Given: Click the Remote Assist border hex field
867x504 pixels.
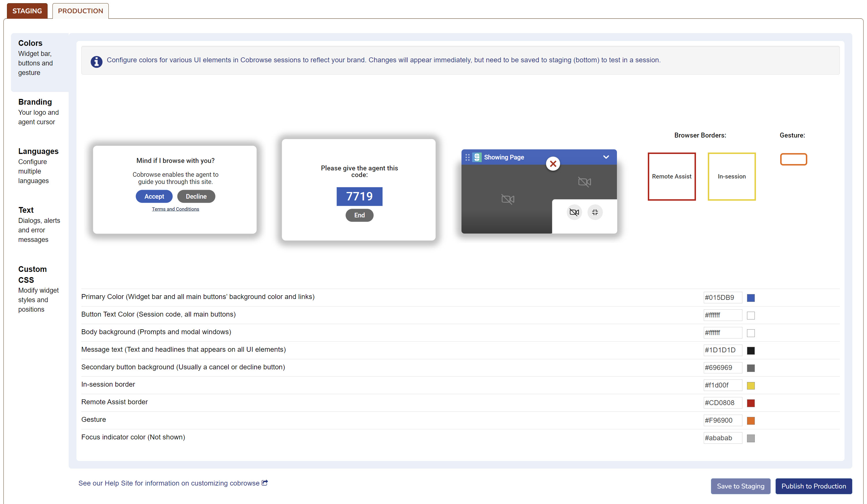Looking at the screenshot, I should click(722, 403).
